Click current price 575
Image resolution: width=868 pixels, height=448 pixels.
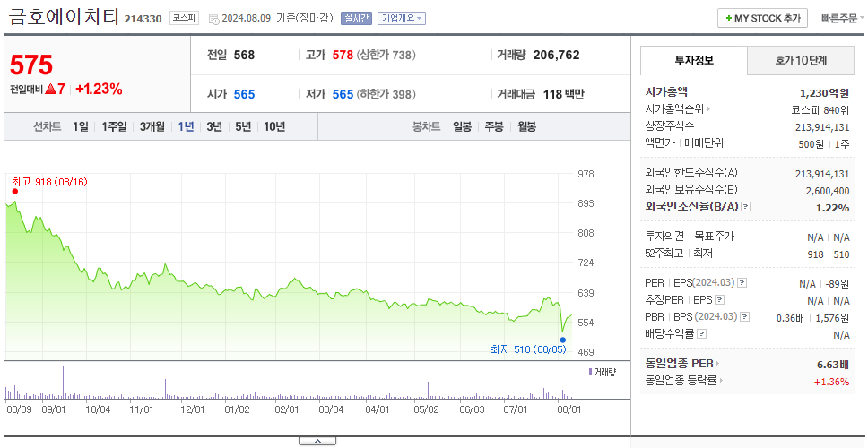[x=31, y=65]
